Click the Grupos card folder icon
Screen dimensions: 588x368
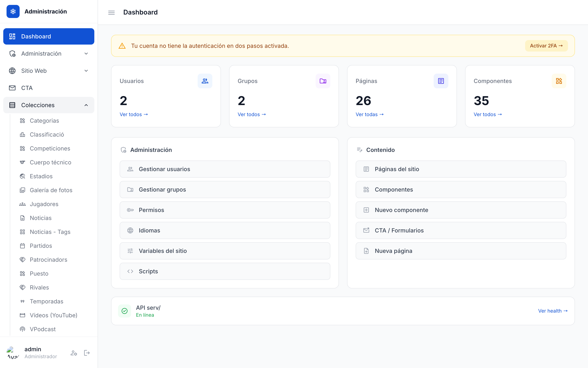pyautogui.click(x=323, y=81)
